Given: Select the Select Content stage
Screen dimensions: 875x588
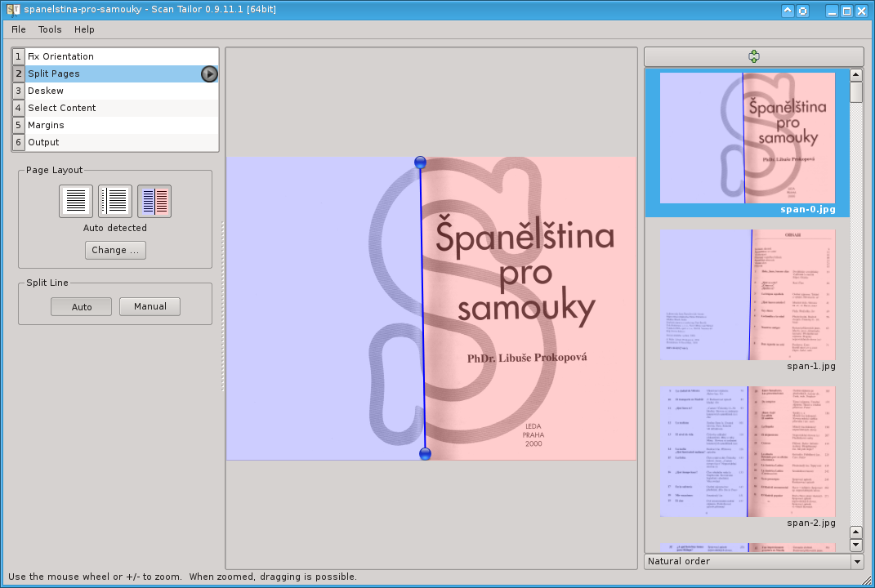Looking at the screenshot, I should pos(115,108).
